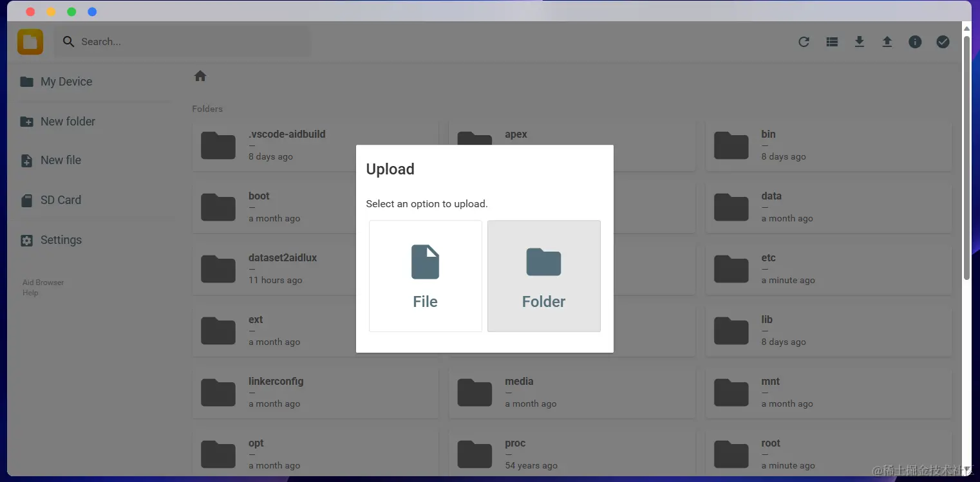Open the ext folder

[316, 331]
